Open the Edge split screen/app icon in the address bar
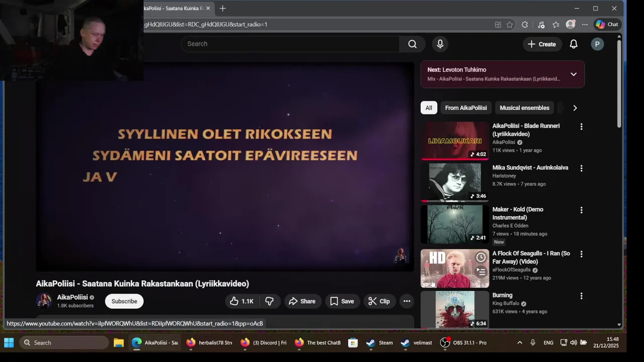The image size is (644, 362). (498, 25)
